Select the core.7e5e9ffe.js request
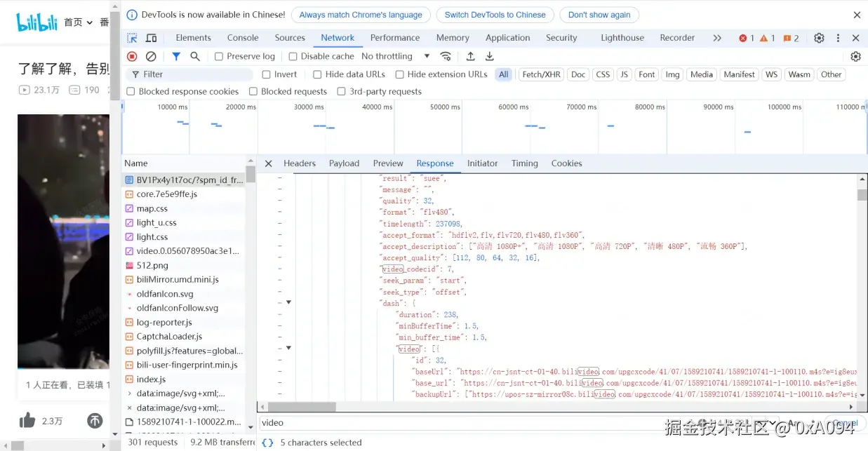868x451 pixels. tap(184, 194)
